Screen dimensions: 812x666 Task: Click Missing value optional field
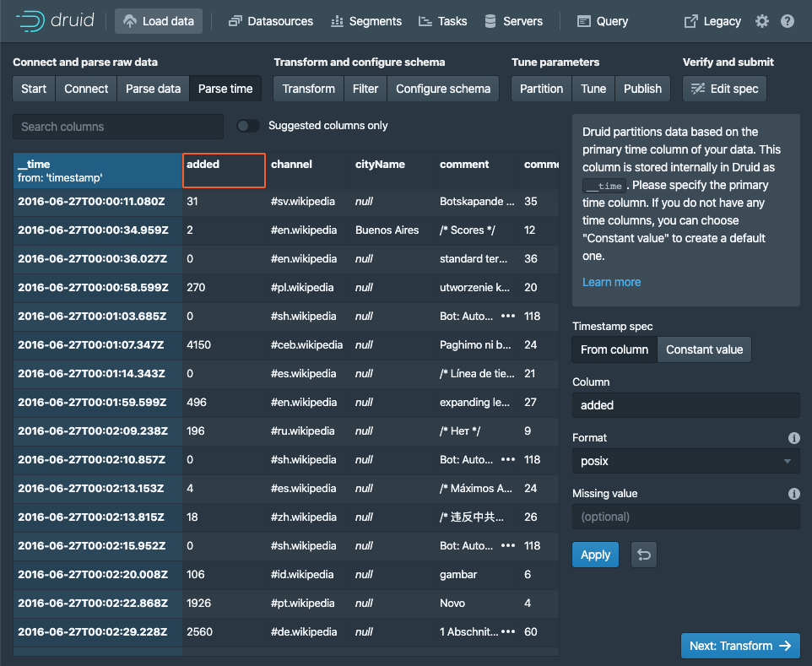685,517
